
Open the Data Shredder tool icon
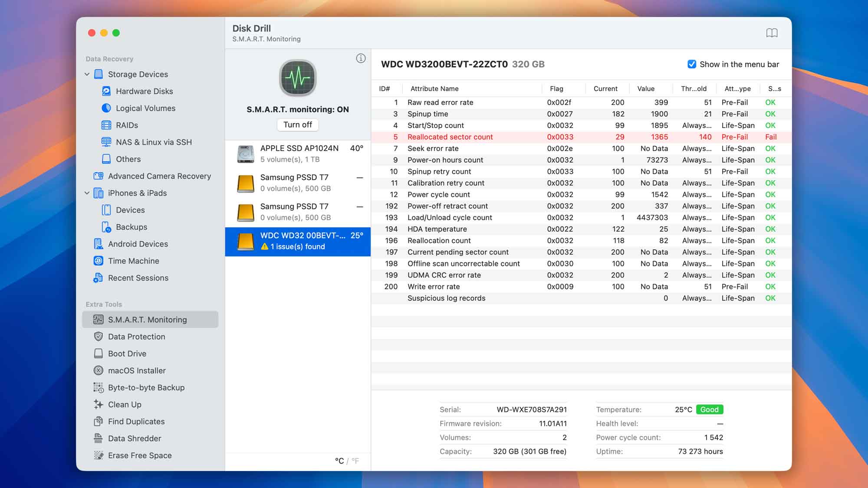pos(98,438)
